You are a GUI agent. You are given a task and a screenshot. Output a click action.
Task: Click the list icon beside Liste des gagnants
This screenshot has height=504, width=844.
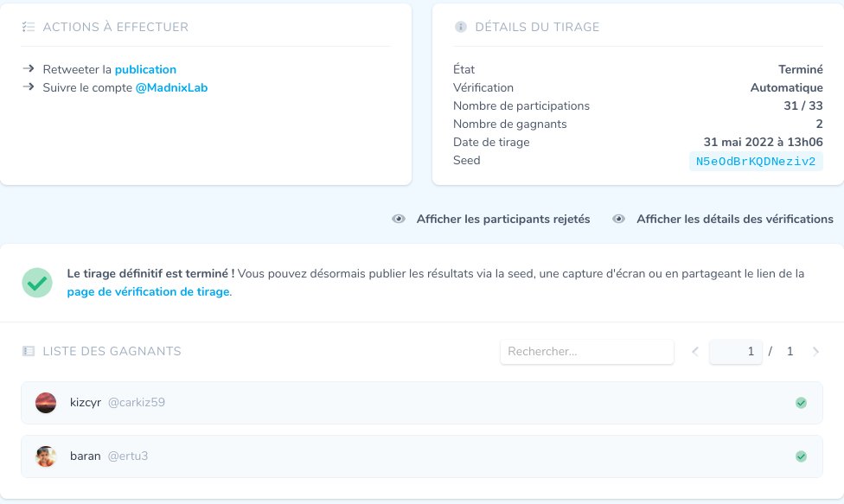[28, 351]
